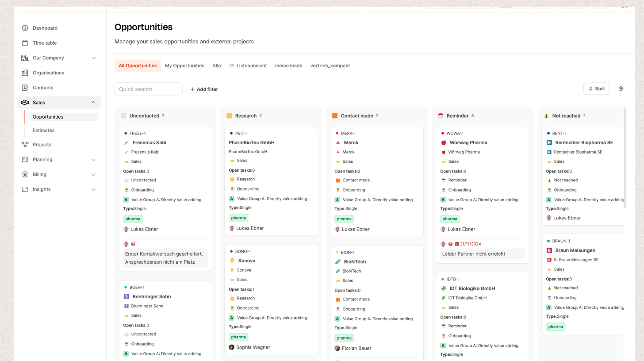644x361 pixels.
Task: Click the Projects hierarchy icon
Action: 25,145
